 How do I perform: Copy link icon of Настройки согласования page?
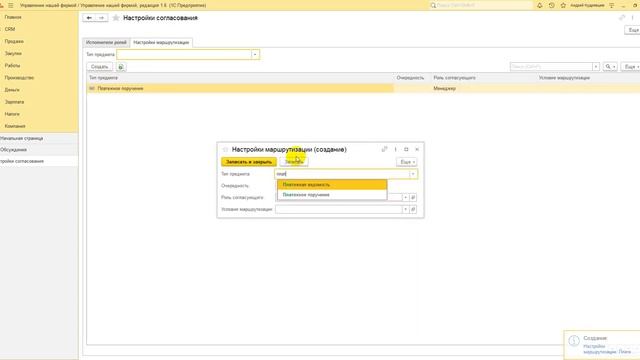coord(622,18)
